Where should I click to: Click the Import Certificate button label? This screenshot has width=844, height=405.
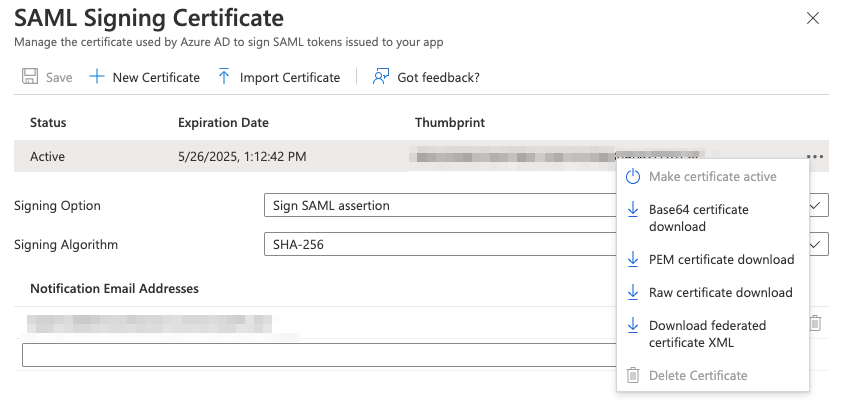point(290,78)
